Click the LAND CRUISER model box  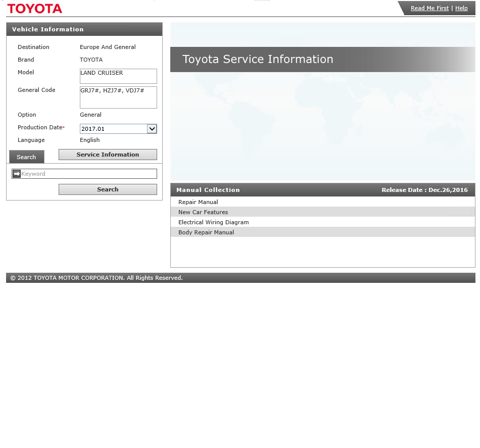pos(118,76)
